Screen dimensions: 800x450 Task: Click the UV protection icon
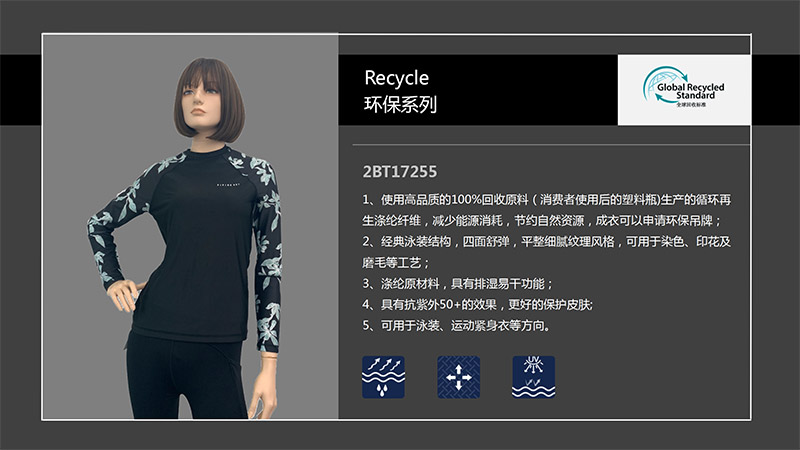coord(533,377)
